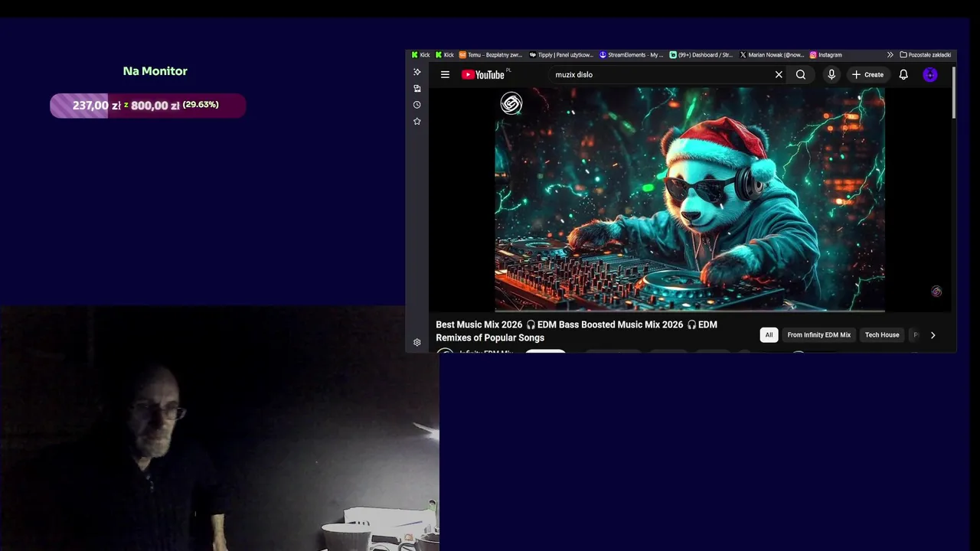Open the browser sidebar save-tabs icon
The image size is (980, 551).
tap(417, 88)
